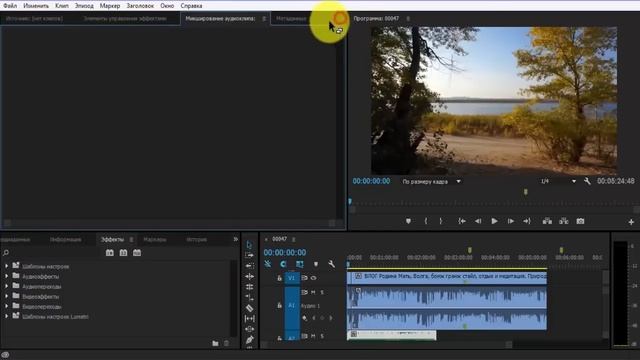This screenshot has width=640, height=360.
Task: Open the zoom level dropdown По размеру кадра
Action: pyautogui.click(x=431, y=182)
